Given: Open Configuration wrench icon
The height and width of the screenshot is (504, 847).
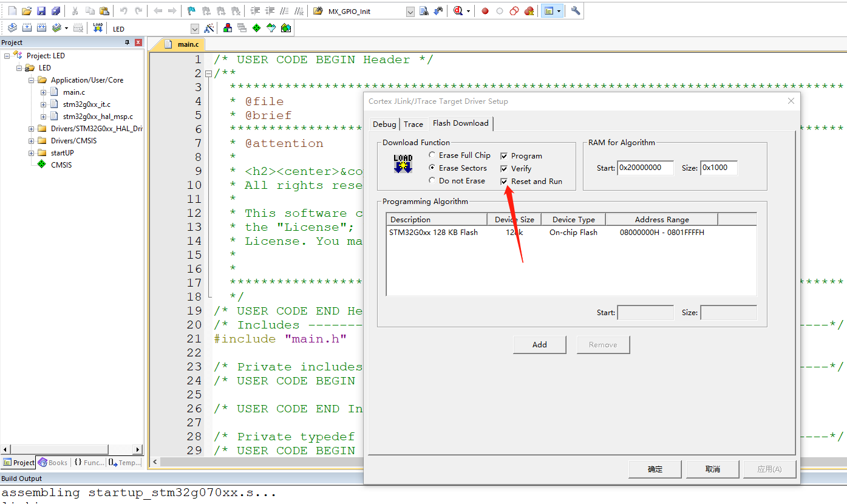Looking at the screenshot, I should [x=576, y=11].
